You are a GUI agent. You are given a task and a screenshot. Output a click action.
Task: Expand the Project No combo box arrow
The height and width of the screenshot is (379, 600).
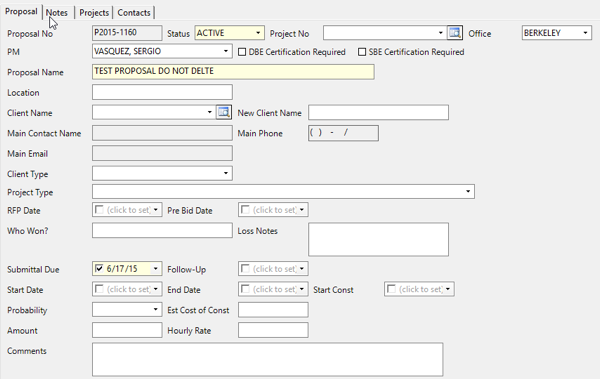point(440,33)
